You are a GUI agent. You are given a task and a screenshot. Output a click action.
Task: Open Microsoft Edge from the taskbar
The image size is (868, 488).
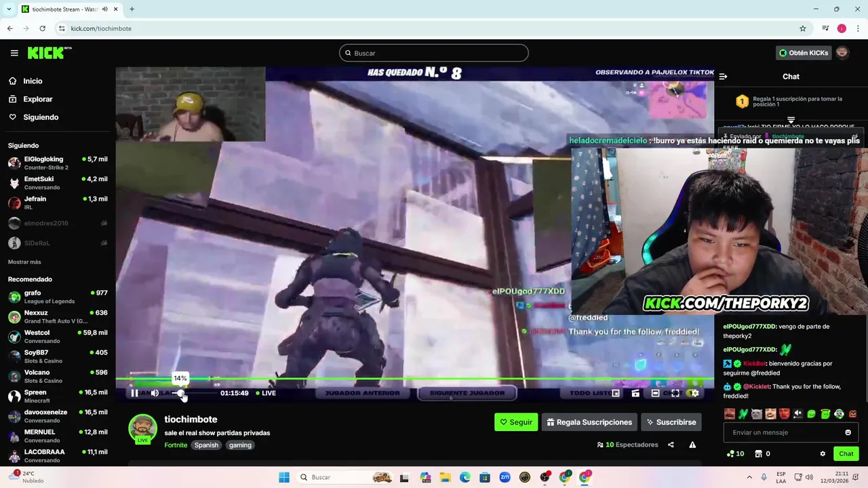click(465, 477)
